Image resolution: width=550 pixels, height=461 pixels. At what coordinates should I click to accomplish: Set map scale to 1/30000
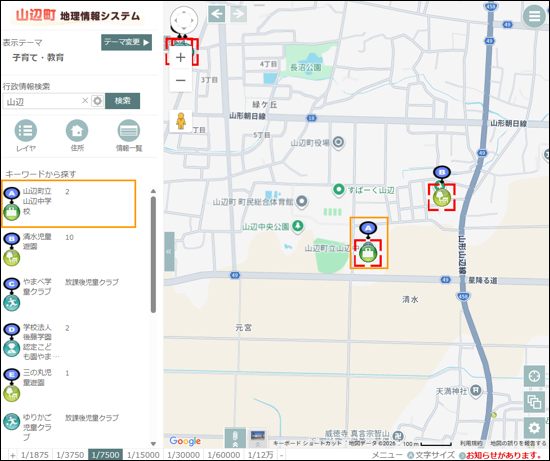coord(183,455)
